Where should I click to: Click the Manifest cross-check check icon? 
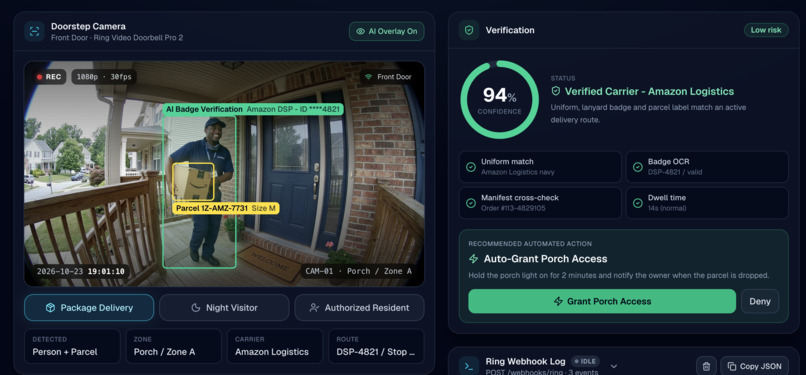tap(470, 203)
